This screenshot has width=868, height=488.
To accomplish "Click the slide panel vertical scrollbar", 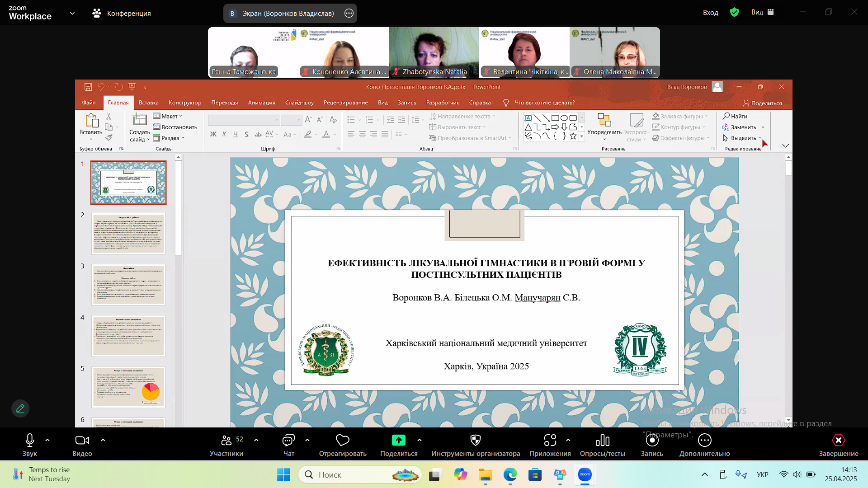I will pyautogui.click(x=179, y=289).
